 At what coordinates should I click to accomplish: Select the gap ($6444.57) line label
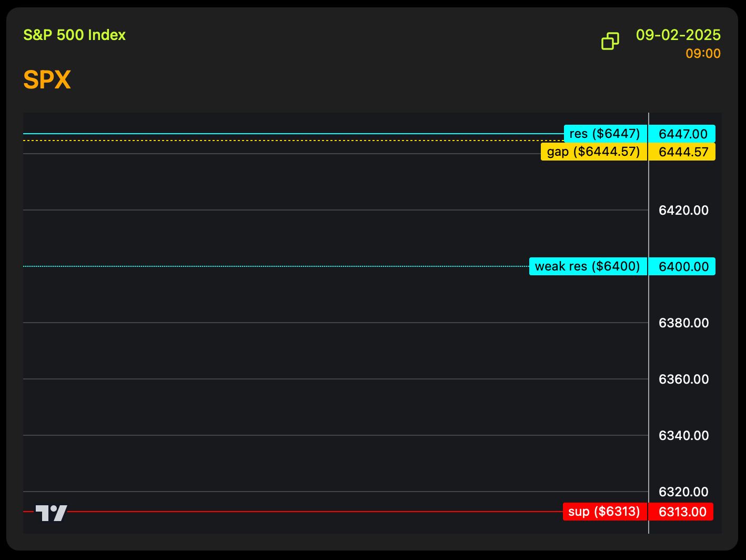click(x=594, y=152)
